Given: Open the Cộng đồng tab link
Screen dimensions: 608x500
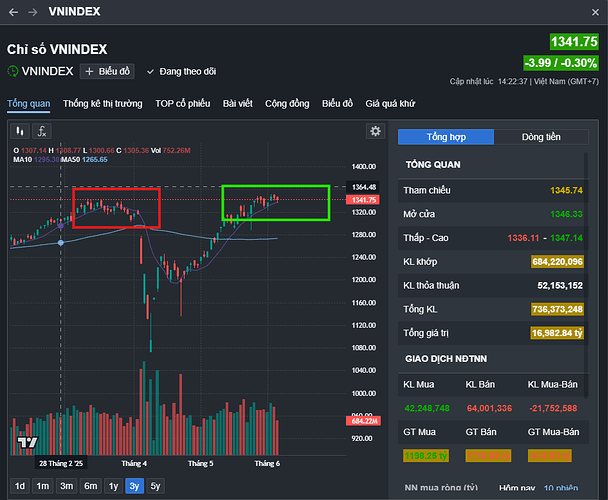Looking at the screenshot, I should coord(287,103).
